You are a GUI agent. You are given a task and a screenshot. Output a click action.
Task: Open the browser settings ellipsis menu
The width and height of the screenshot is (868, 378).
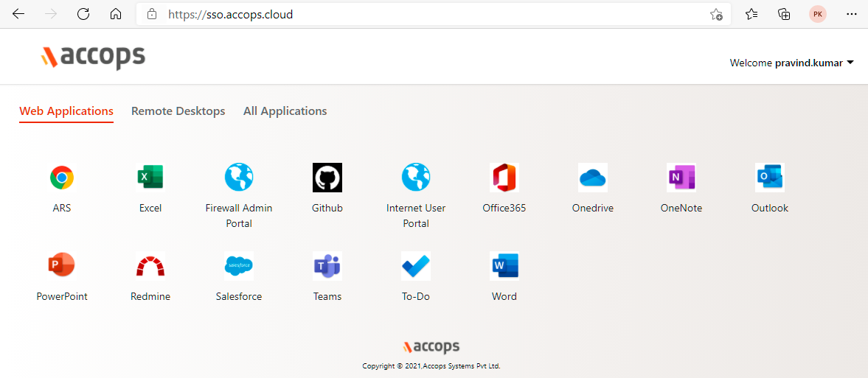coord(851,14)
